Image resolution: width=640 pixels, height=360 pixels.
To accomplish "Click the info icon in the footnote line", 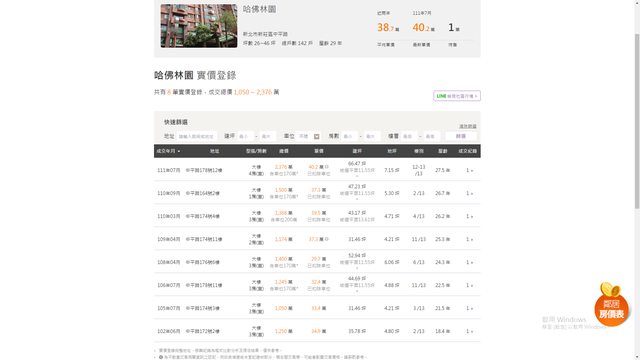I will 160,357.
